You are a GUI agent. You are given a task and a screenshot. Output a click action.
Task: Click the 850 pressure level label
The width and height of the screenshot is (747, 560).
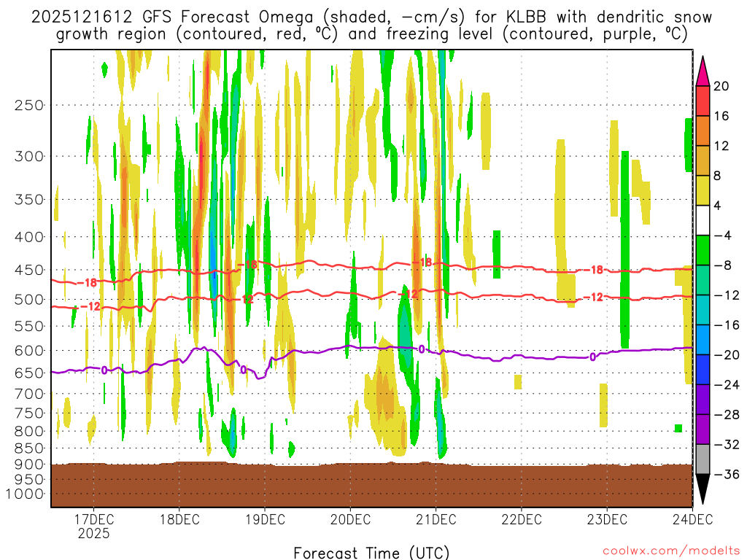29,448
